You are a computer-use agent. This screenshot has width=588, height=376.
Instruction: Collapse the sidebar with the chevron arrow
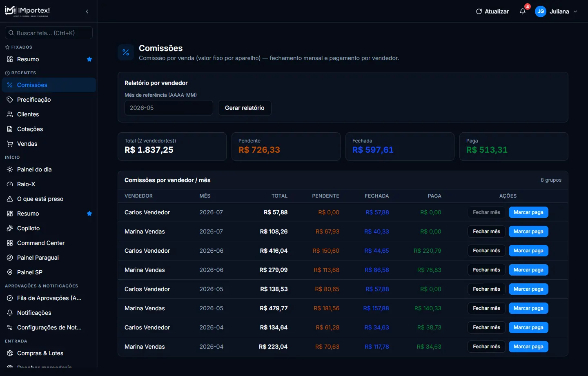87,11
